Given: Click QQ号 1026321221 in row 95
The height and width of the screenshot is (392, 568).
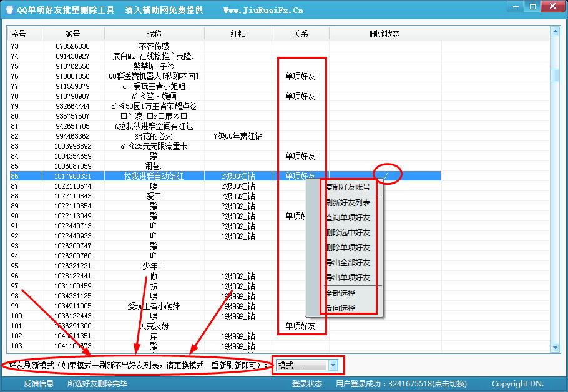Looking at the screenshot, I should (72, 266).
